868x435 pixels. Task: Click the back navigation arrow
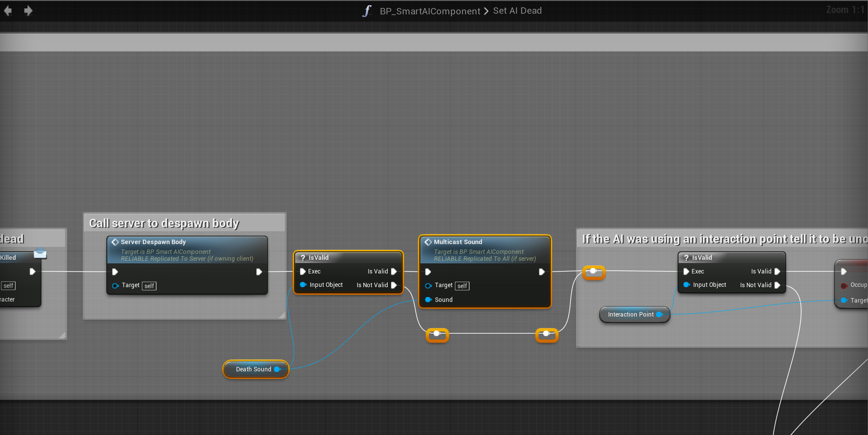pos(8,11)
